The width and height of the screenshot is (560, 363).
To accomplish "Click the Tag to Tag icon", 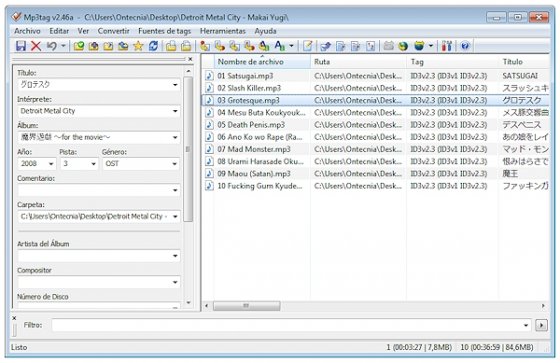I will [264, 46].
